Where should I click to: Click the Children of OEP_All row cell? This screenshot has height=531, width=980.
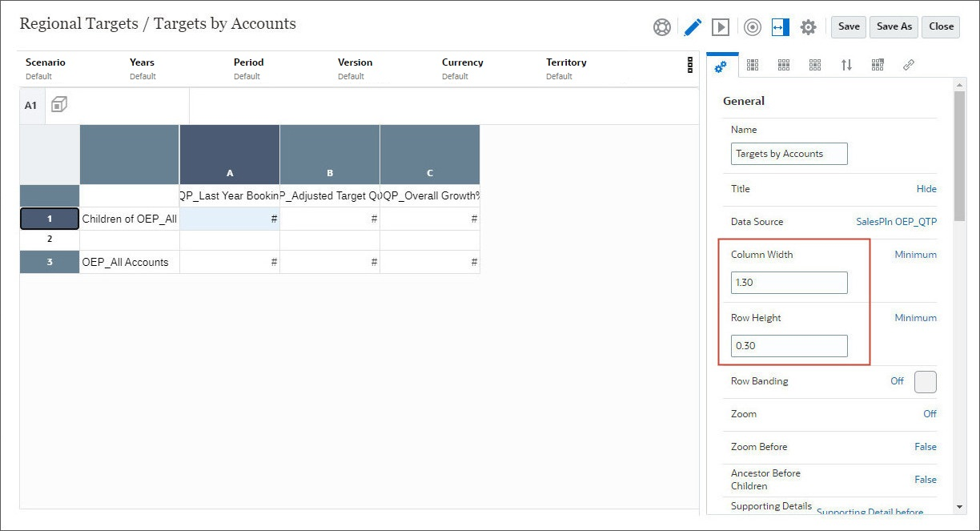130,219
